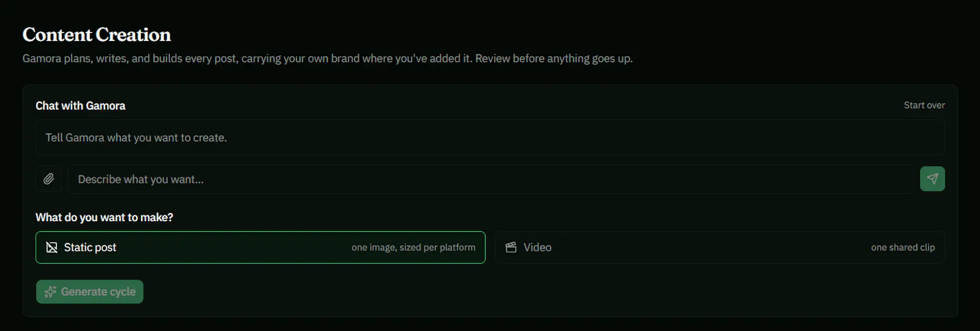
Task: Select the Static post option
Action: 260,248
